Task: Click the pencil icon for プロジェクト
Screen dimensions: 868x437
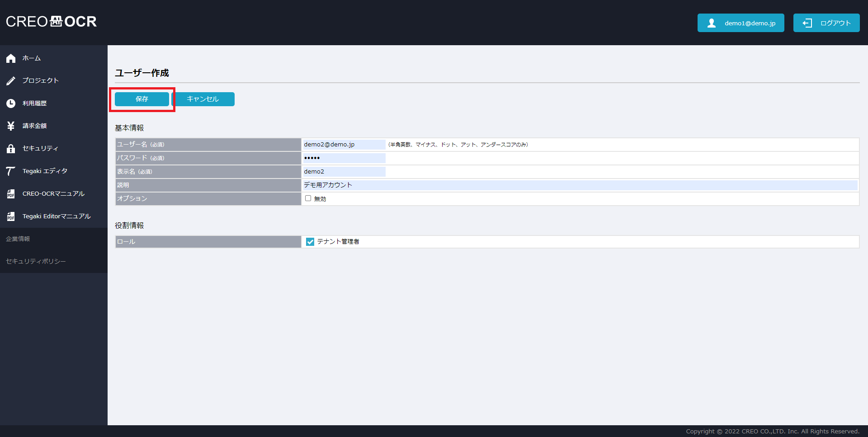Action: coord(11,81)
